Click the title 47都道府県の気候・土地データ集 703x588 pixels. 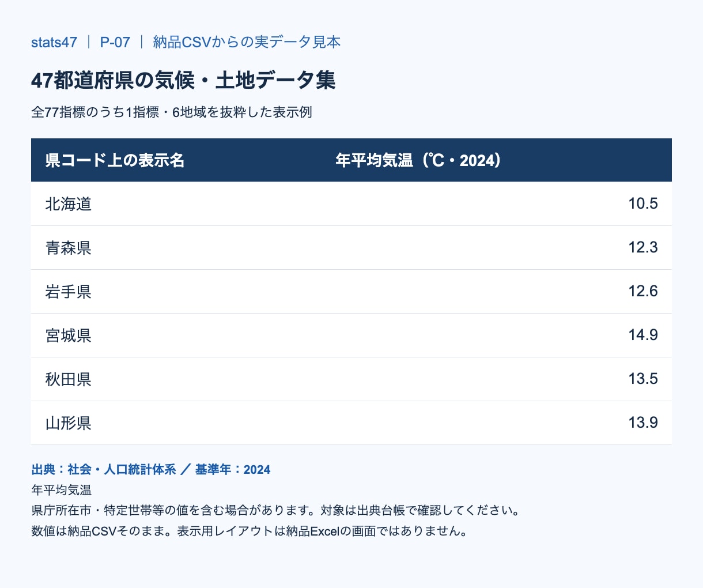tap(183, 80)
